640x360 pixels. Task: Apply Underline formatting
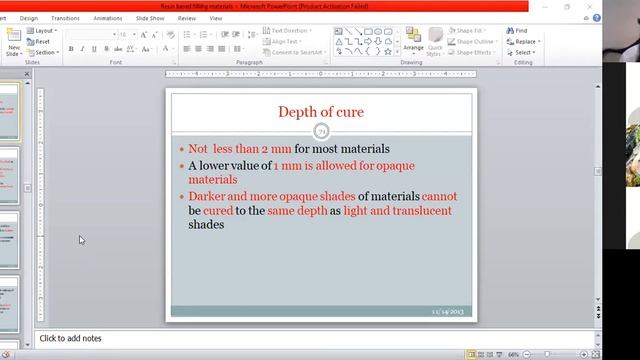point(94,49)
